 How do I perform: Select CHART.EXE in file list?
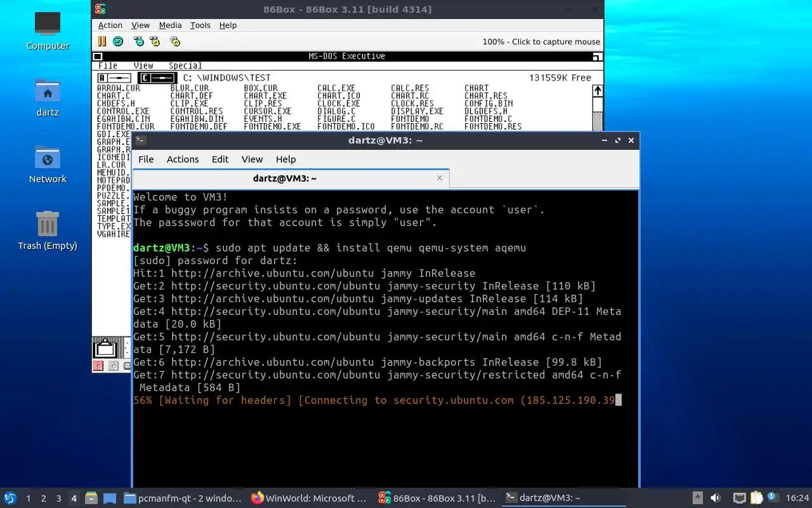pos(265,96)
